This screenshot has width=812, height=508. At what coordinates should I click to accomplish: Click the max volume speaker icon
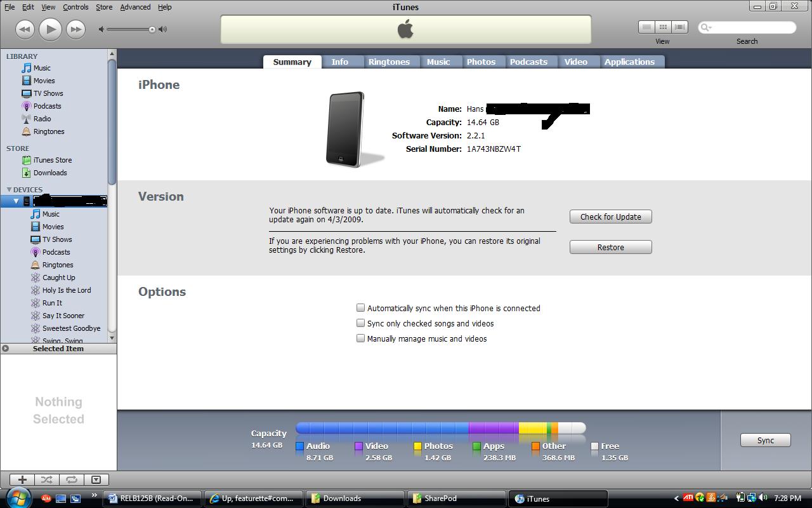point(163,29)
